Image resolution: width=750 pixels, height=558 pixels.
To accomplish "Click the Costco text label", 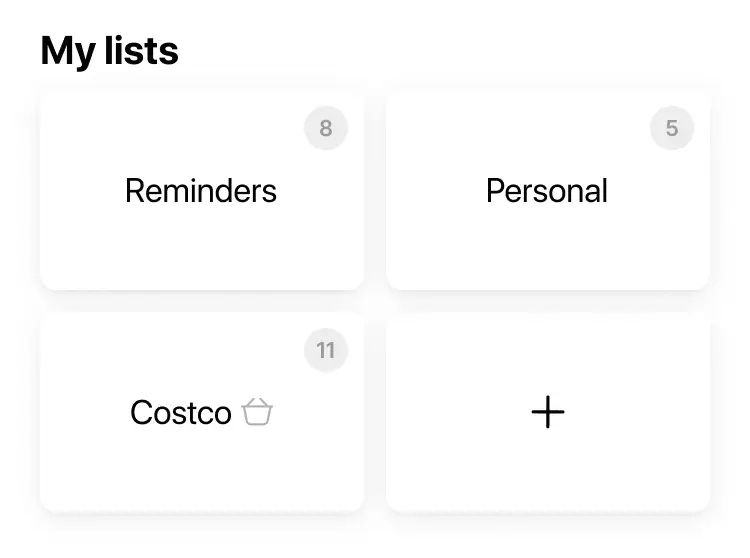I will pyautogui.click(x=181, y=412).
